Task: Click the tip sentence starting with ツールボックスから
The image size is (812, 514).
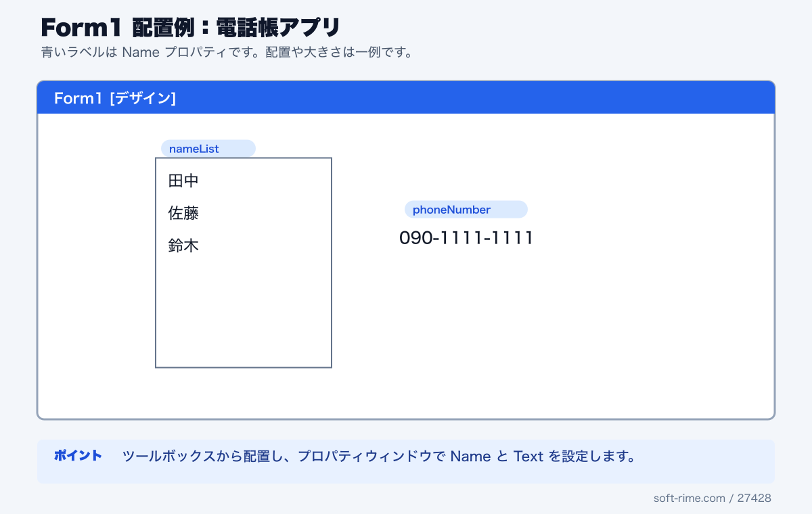Action: coord(380,457)
